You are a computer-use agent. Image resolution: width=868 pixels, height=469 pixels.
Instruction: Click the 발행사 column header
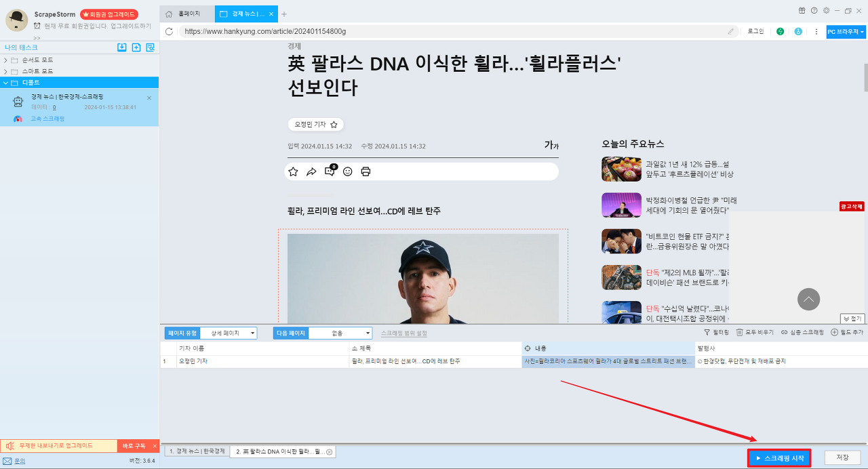click(781, 348)
